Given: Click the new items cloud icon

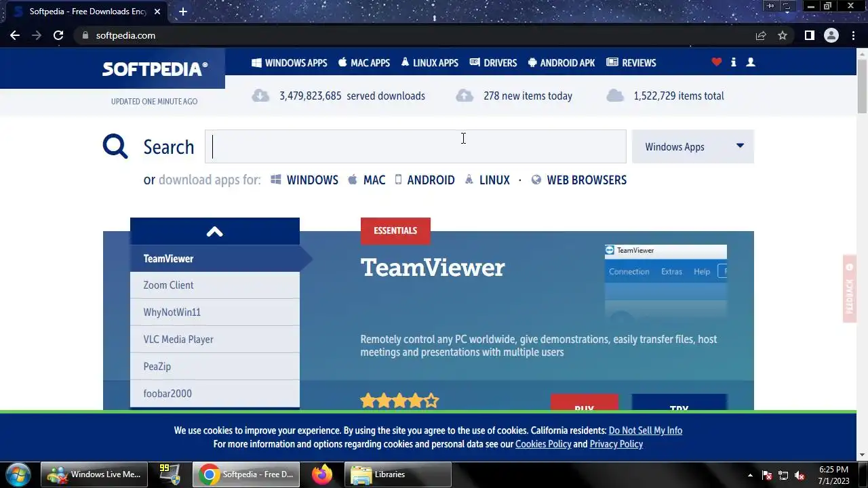Looking at the screenshot, I should 465,96.
